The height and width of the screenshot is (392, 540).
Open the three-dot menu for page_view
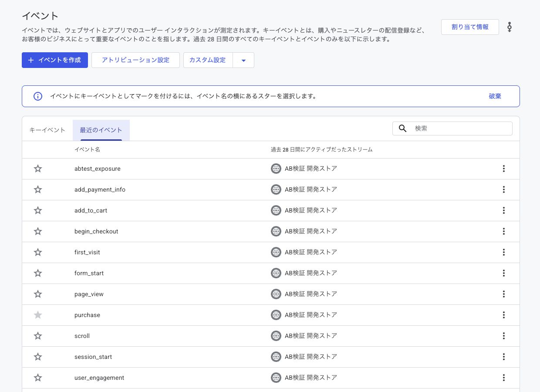504,294
